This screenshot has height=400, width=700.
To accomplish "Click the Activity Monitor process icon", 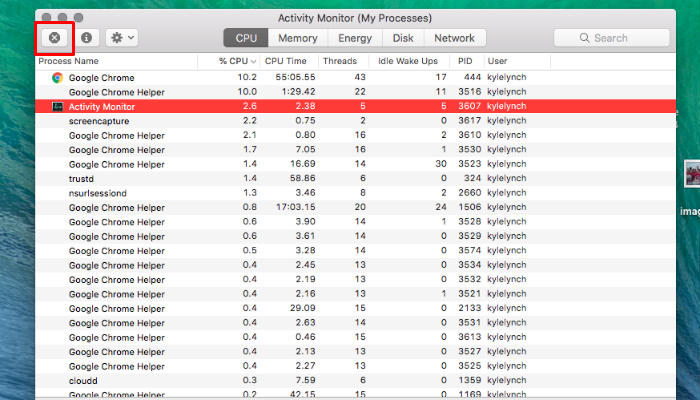I will pos(58,106).
